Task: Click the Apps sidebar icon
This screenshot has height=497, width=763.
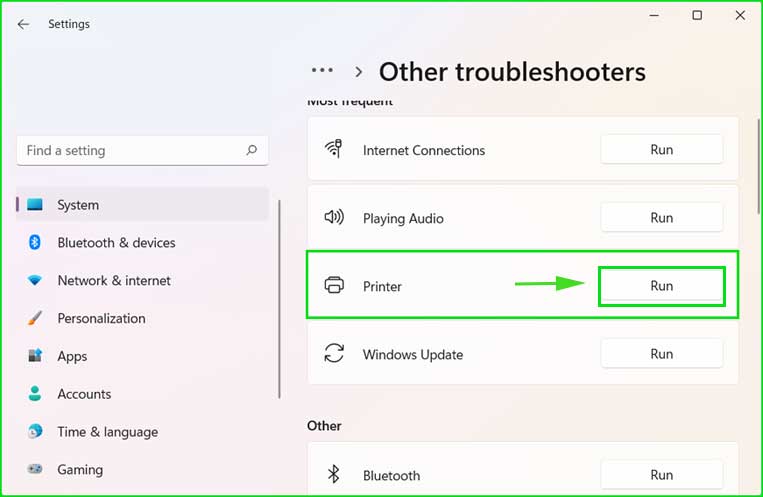Action: pos(35,355)
